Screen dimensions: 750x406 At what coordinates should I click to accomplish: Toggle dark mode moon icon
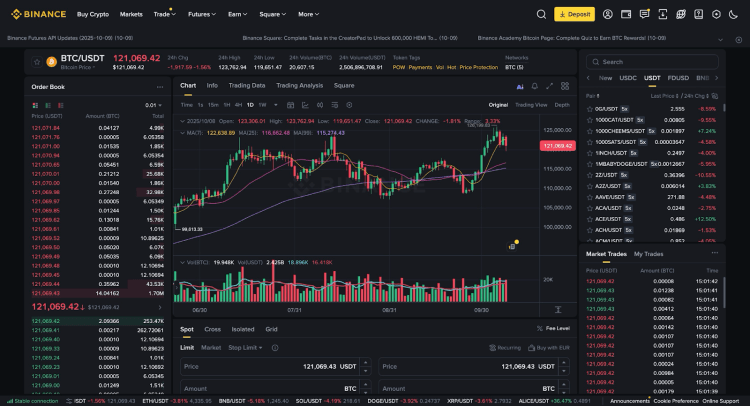(735, 15)
